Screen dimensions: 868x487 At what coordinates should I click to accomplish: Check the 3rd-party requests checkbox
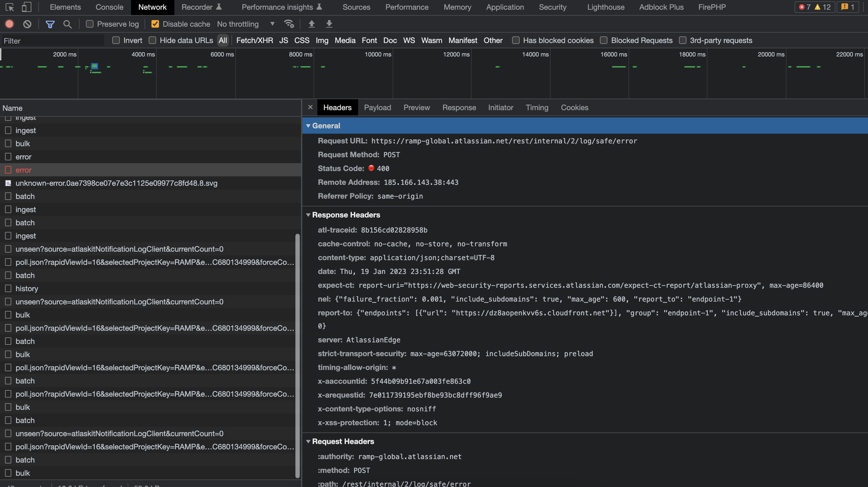(x=682, y=40)
